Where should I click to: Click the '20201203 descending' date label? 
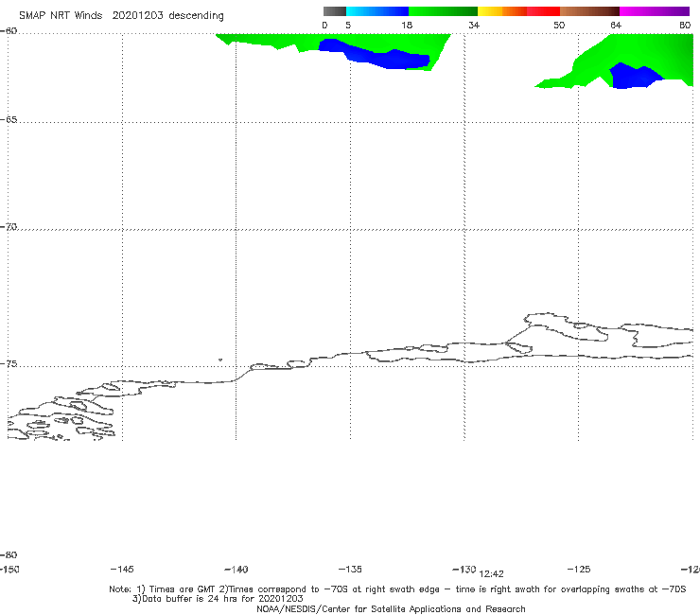167,16
